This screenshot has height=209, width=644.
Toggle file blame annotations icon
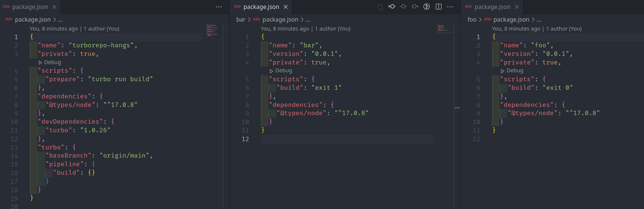[x=426, y=7]
